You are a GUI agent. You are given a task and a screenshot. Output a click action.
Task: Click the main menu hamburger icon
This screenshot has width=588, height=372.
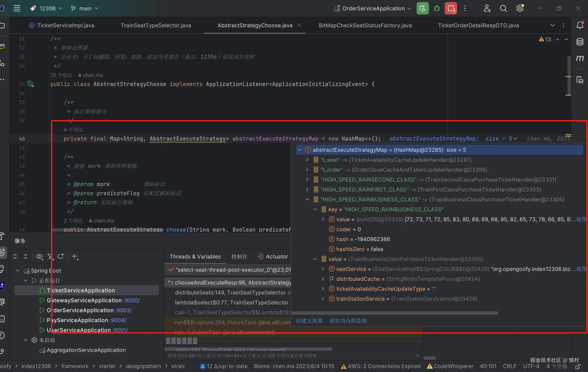point(17,8)
